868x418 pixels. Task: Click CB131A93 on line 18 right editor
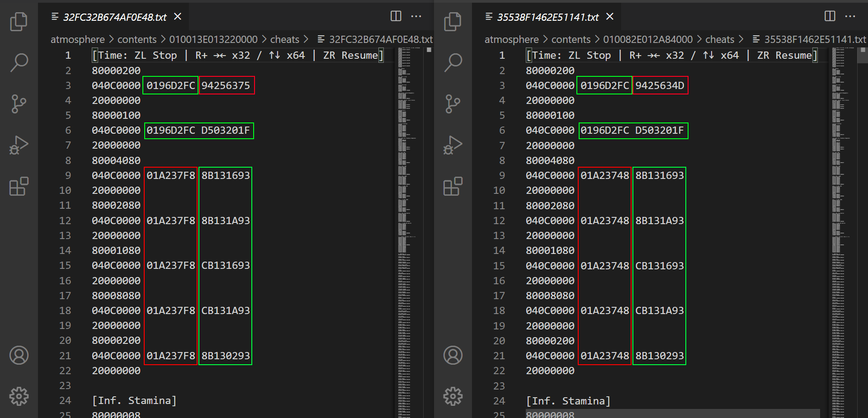click(x=660, y=310)
